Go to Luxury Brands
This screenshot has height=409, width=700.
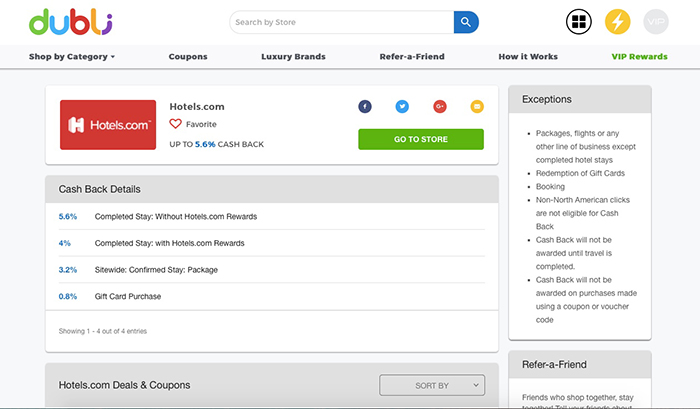point(293,57)
